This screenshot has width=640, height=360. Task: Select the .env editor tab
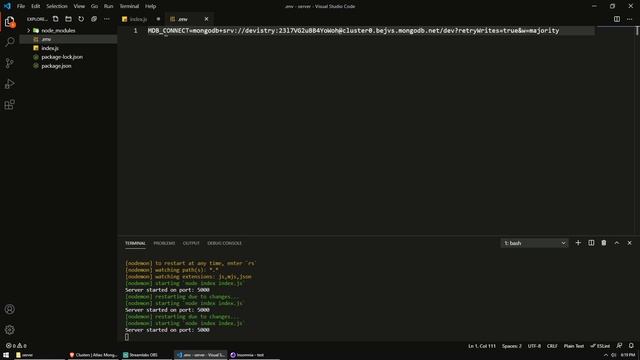coord(183,19)
